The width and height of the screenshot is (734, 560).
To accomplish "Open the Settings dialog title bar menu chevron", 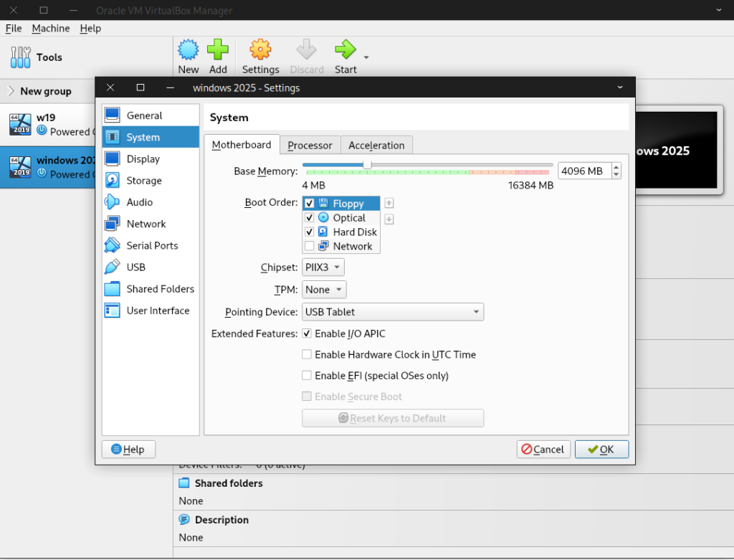I will pyautogui.click(x=620, y=87).
